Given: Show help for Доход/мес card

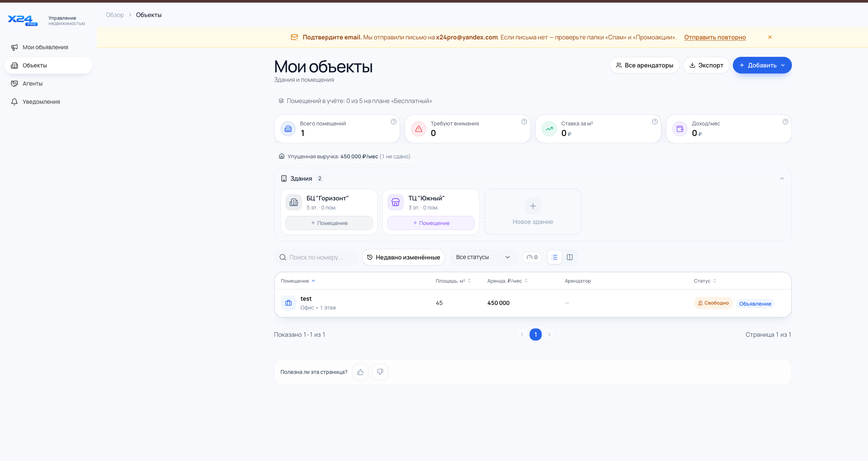Looking at the screenshot, I should 785,122.
